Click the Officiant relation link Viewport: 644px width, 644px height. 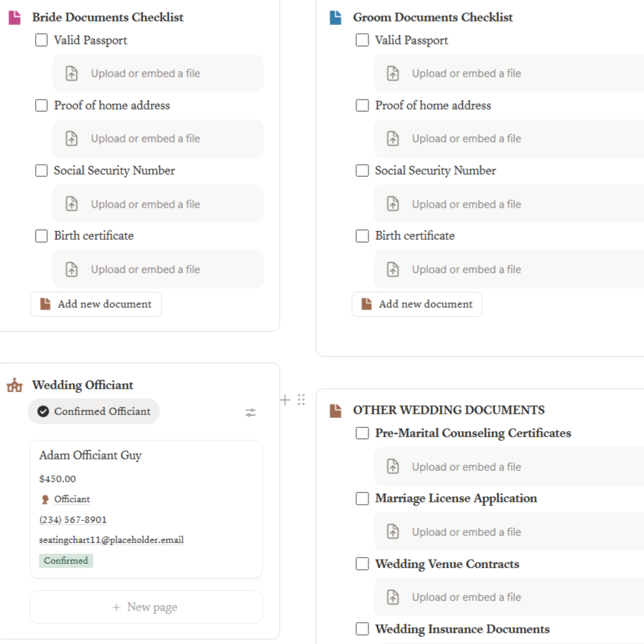tap(72, 499)
